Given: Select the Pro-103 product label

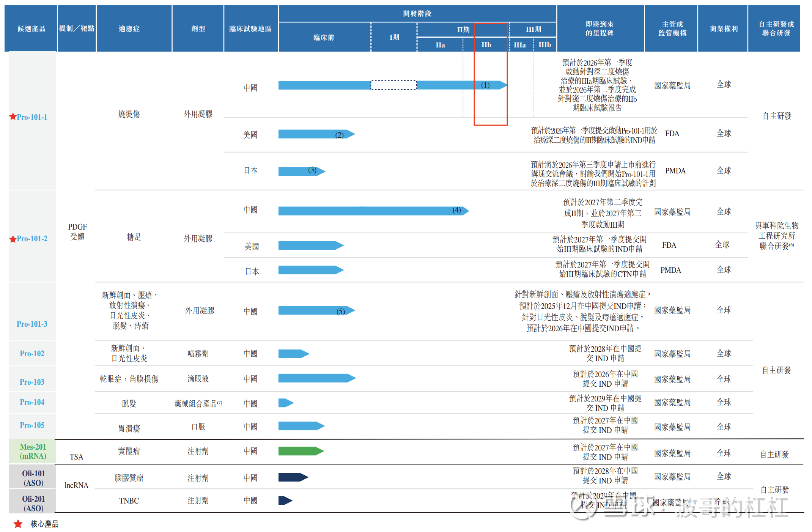Looking at the screenshot, I should [x=32, y=382].
